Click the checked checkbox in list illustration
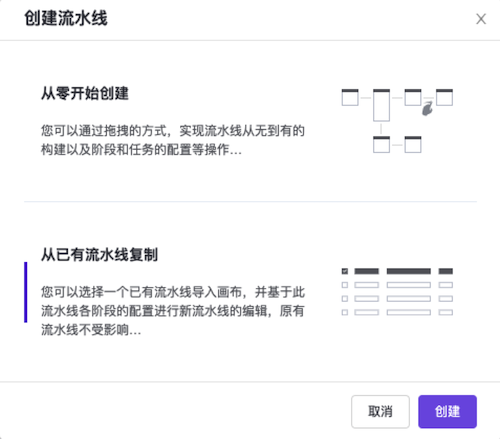 pyautogui.click(x=345, y=271)
